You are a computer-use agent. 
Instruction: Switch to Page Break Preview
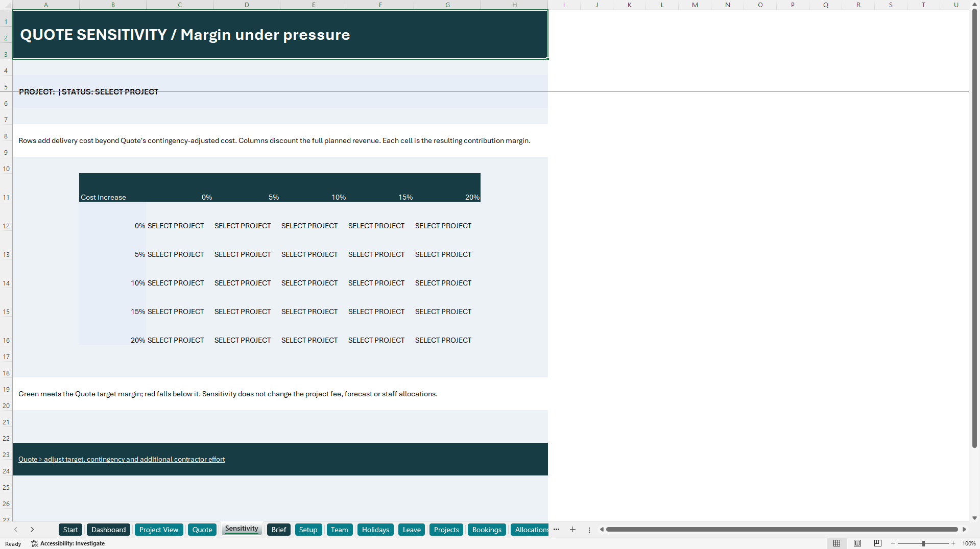click(x=878, y=543)
